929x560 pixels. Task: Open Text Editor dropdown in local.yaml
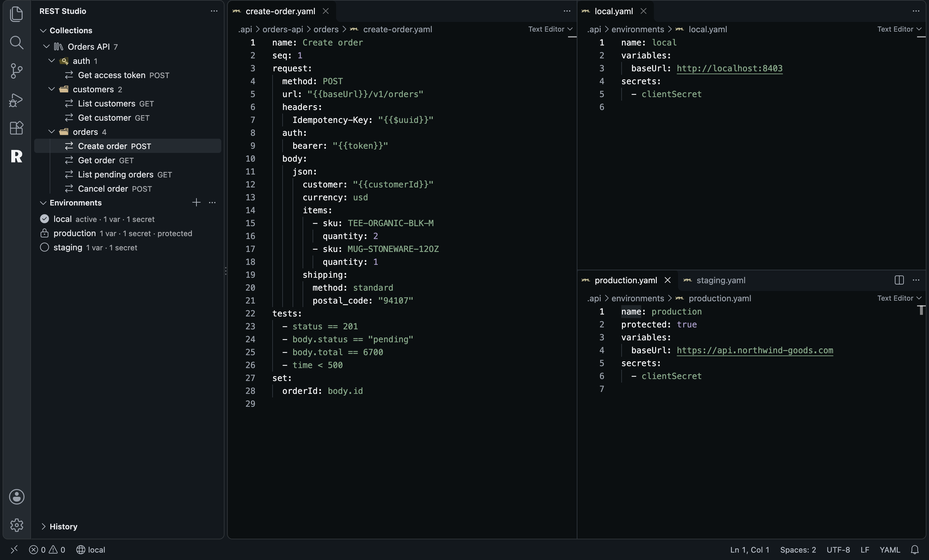(899, 29)
